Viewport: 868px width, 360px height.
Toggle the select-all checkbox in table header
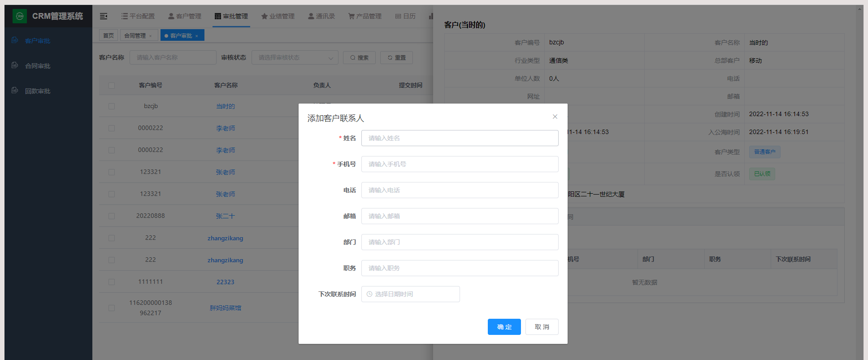click(112, 85)
